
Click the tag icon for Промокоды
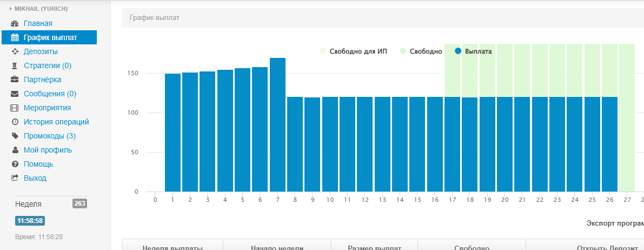[x=15, y=136]
